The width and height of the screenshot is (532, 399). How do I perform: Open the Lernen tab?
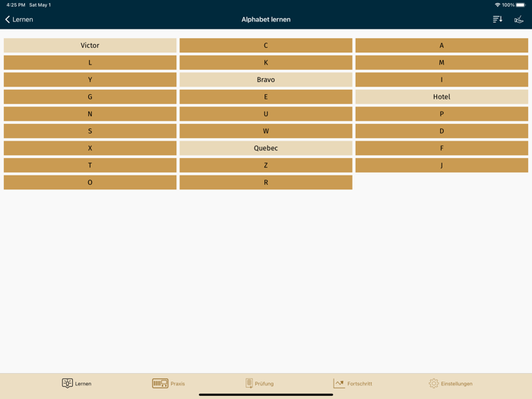[x=77, y=383]
